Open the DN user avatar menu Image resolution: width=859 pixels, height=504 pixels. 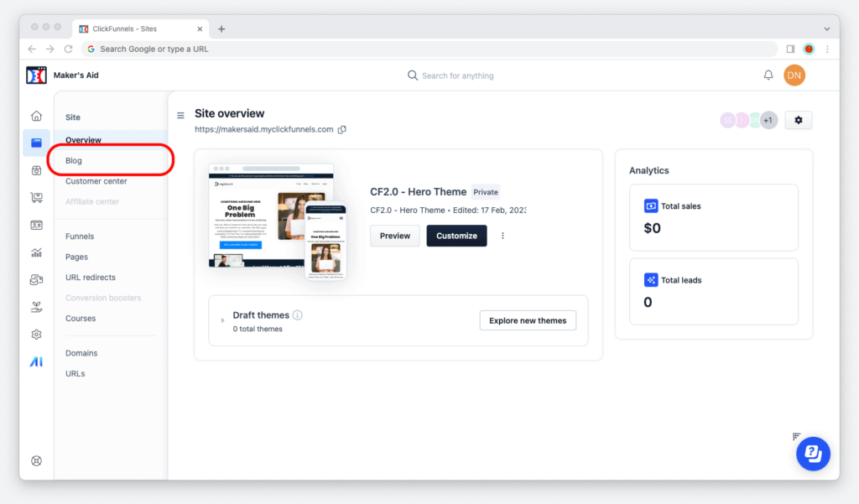click(x=794, y=75)
